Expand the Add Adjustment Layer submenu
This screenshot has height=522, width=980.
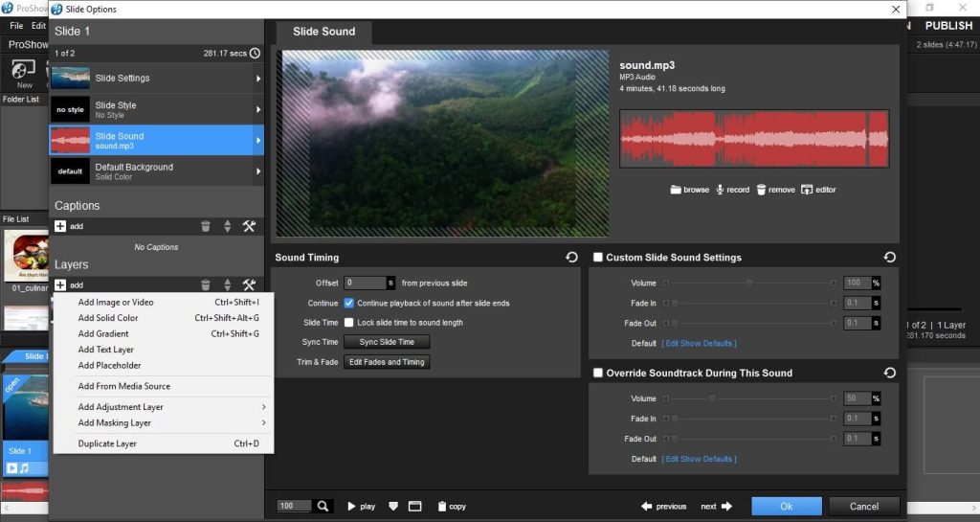pyautogui.click(x=263, y=407)
